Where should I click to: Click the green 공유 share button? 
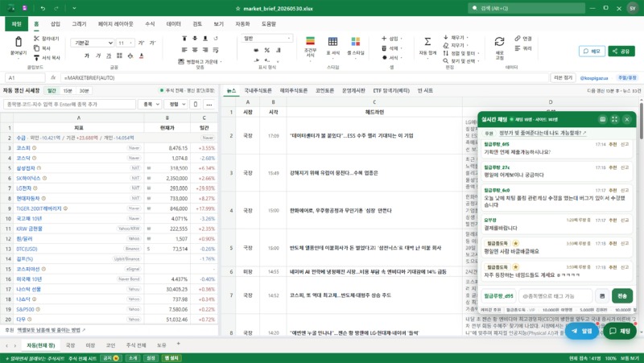(x=621, y=51)
